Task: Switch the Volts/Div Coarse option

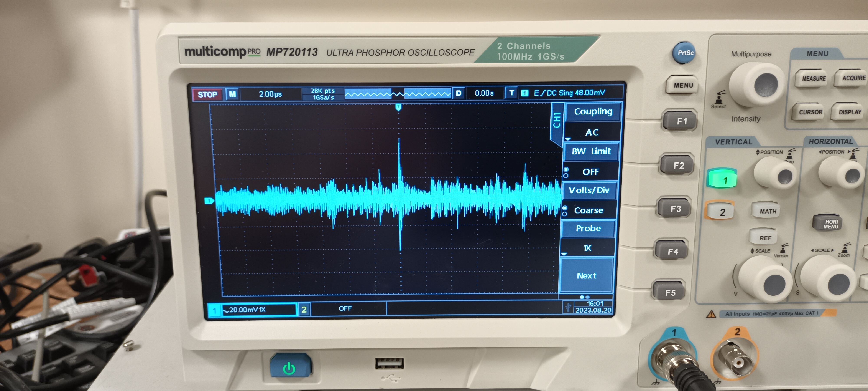Action: click(x=588, y=210)
